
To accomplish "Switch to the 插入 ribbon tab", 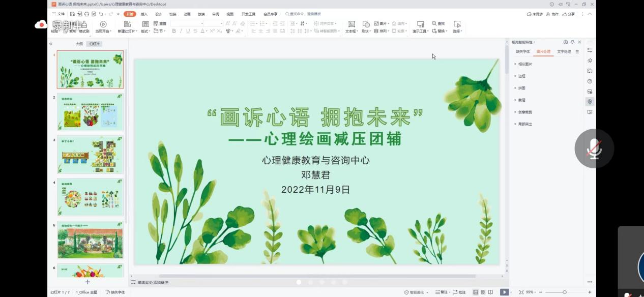I will pos(144,14).
